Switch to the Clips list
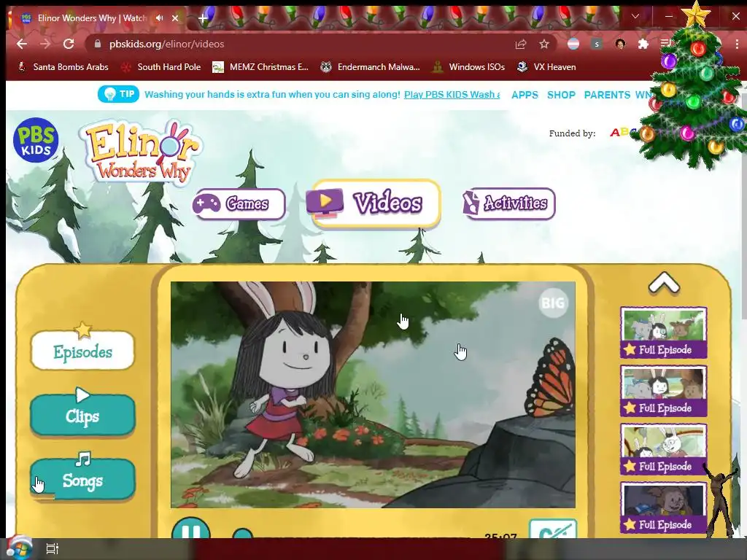The image size is (747, 560). [82, 414]
